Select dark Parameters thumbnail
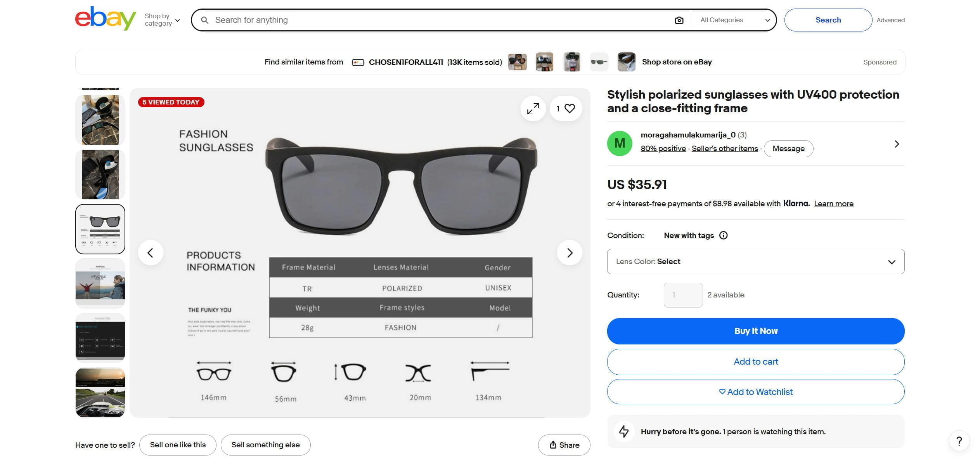 [100, 338]
